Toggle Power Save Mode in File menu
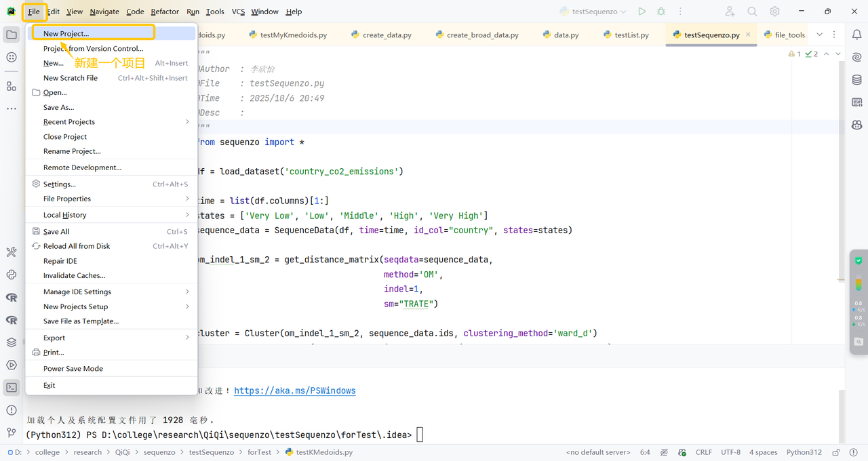The height and width of the screenshot is (461, 868). tap(73, 369)
